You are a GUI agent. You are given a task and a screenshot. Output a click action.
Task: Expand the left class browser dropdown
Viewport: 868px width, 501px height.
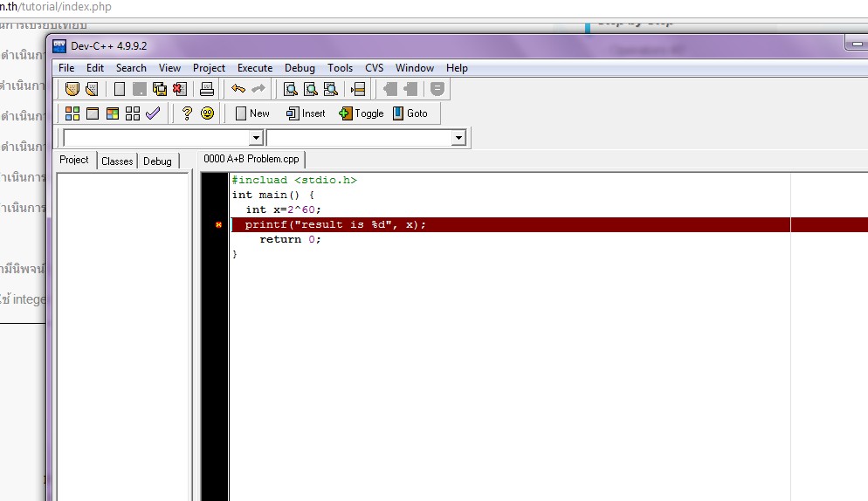(256, 138)
